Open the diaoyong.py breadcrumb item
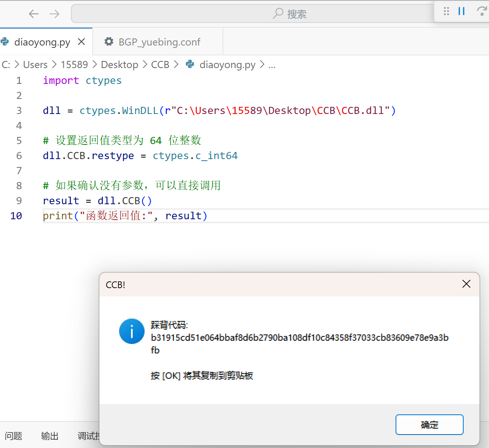Viewport: 489px width, 448px height. [227, 65]
